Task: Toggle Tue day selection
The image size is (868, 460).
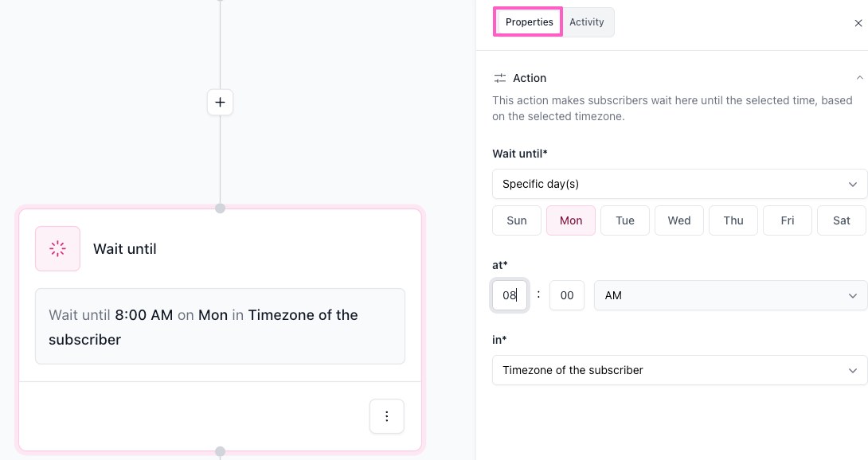Action: coord(625,220)
